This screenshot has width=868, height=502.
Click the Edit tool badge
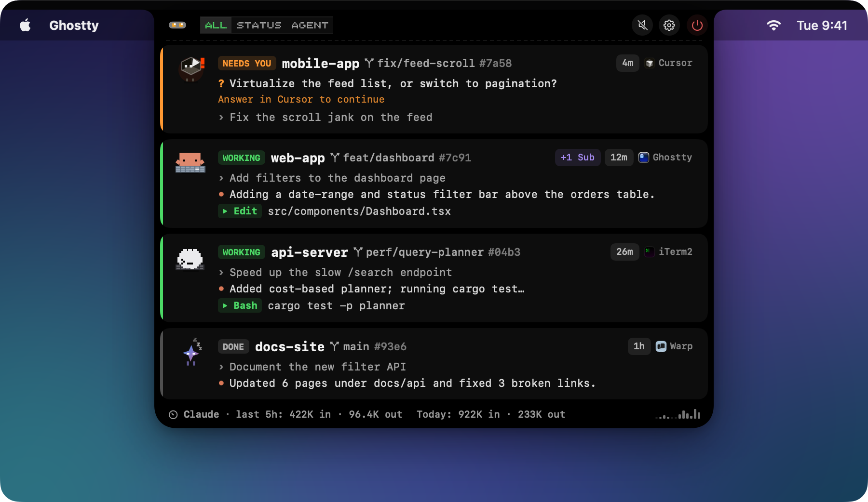[x=240, y=211]
